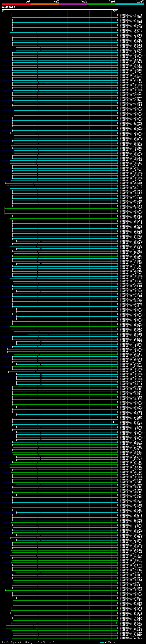Screen dimensions: 146x644
Task: Select hit label UniRef100_Q643S2
Action: pos(131,339)
